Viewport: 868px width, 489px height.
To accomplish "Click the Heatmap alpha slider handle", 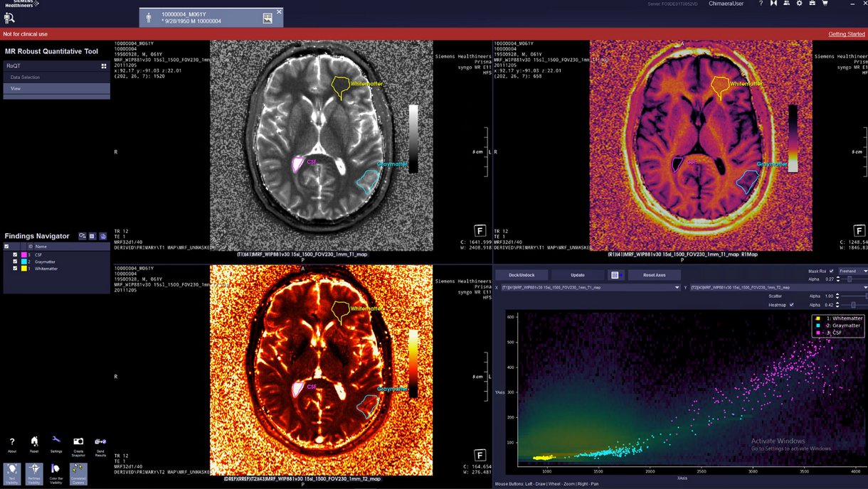I will click(853, 305).
